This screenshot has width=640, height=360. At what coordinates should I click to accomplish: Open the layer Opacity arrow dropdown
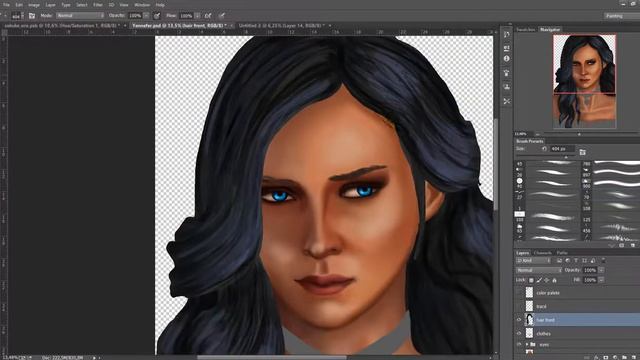(x=601, y=270)
